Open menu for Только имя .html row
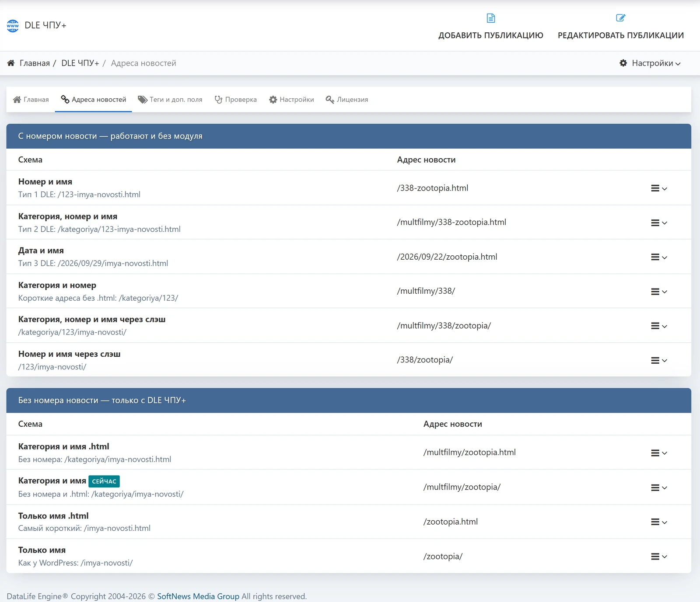The image size is (700, 602). (659, 522)
